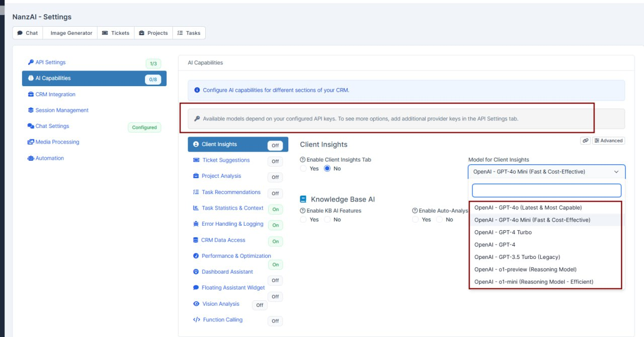The height and width of the screenshot is (337, 644).
Task: Select No for Enable KB AI Features
Action: (x=328, y=220)
